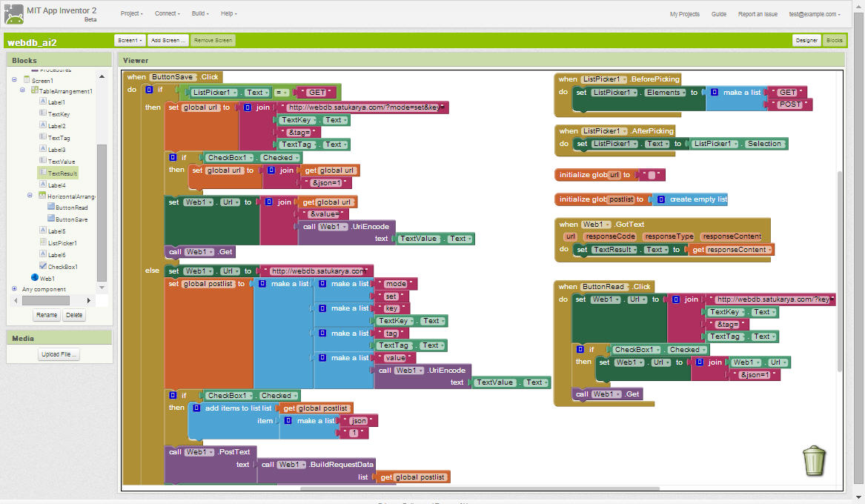Collapse the TableArrangement1 tree node
The width and height of the screenshot is (865, 504).
[23, 90]
